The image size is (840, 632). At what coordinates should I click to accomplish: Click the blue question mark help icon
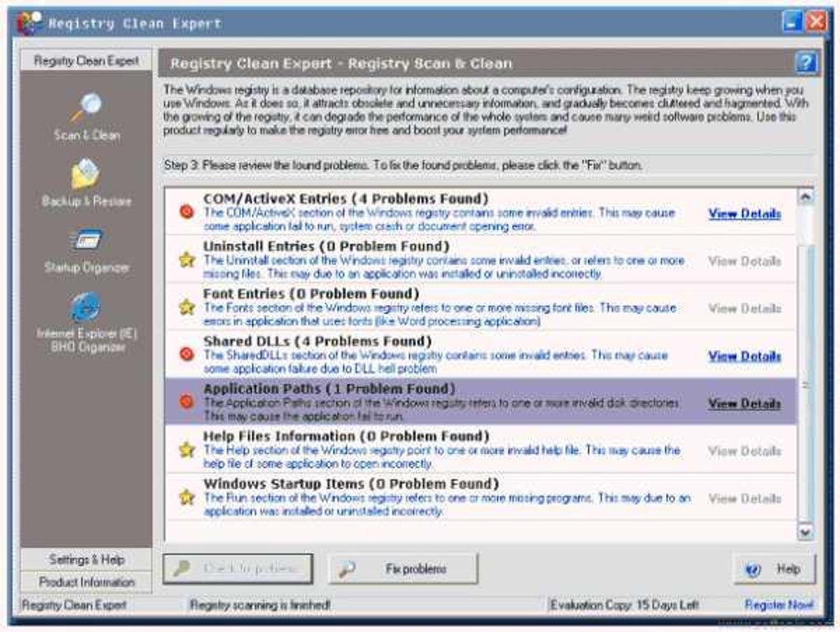point(805,63)
